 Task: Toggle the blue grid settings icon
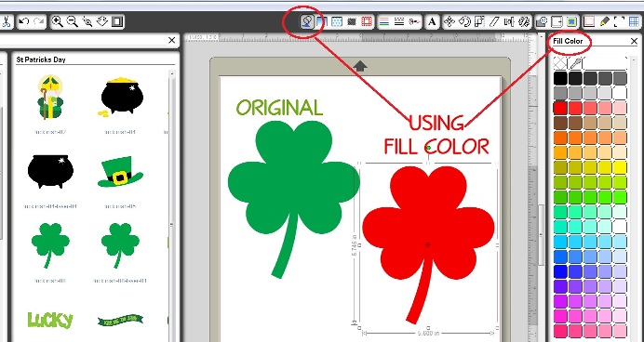(634, 21)
